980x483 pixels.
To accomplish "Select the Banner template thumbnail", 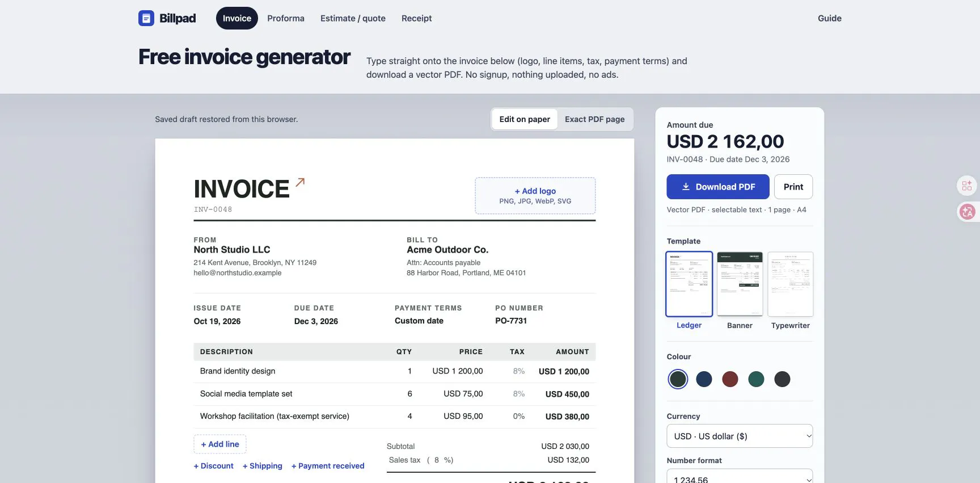I will 740,284.
